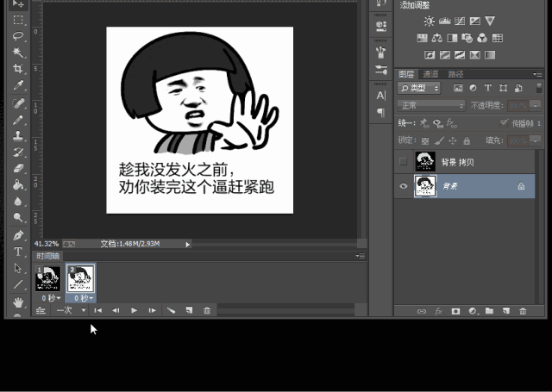Viewport: 552px width, 392px height.
Task: Select the Dodge tool
Action: click(18, 217)
